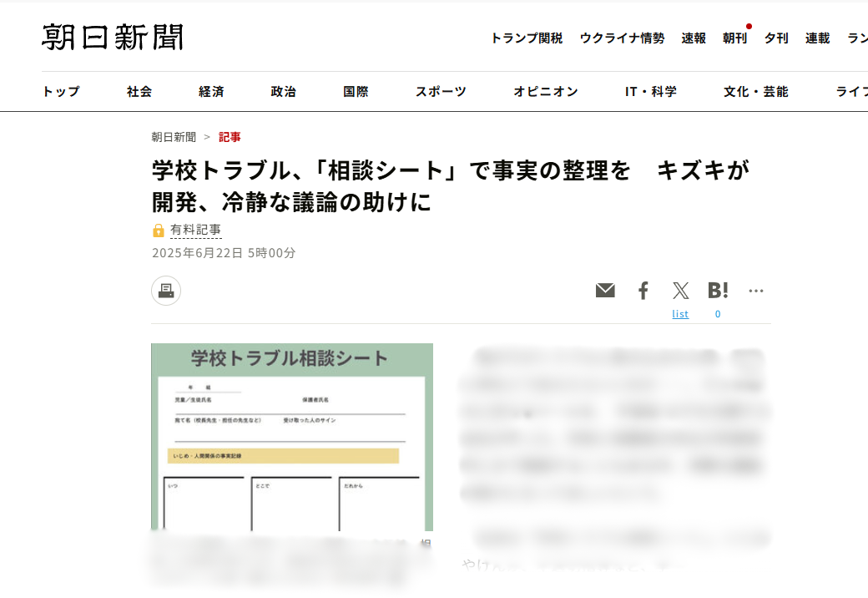Screen dimensions: 868x598
Task: Open 夕刊 edition
Action: (776, 38)
